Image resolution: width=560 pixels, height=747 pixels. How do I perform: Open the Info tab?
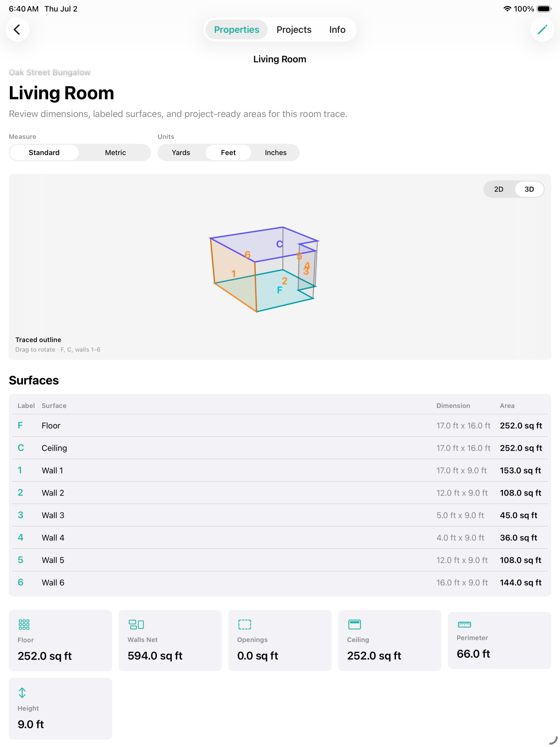(x=337, y=30)
